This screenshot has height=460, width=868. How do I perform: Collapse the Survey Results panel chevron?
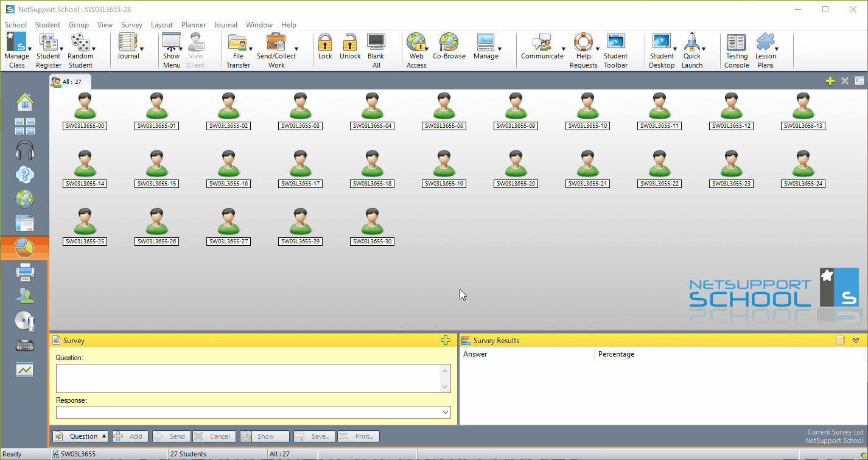[856, 341]
